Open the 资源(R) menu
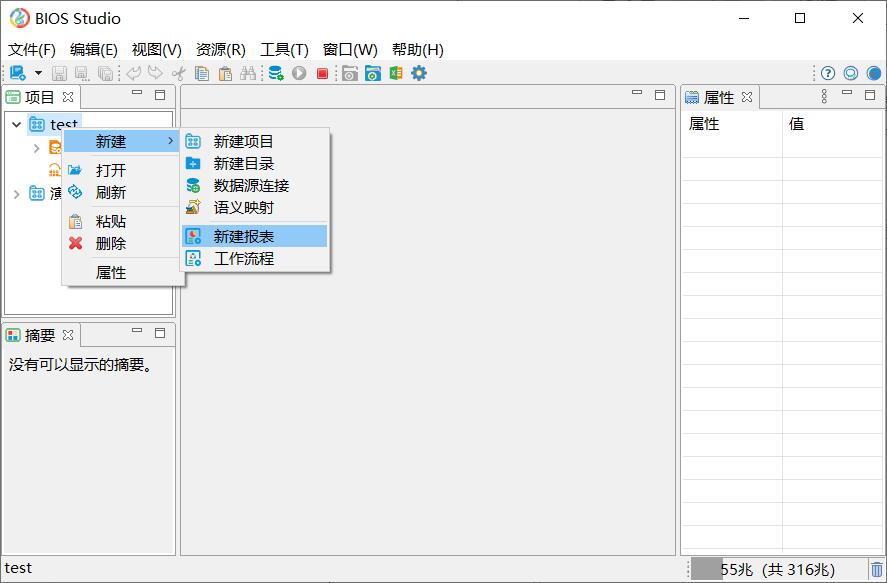The height and width of the screenshot is (583, 887). (x=221, y=50)
